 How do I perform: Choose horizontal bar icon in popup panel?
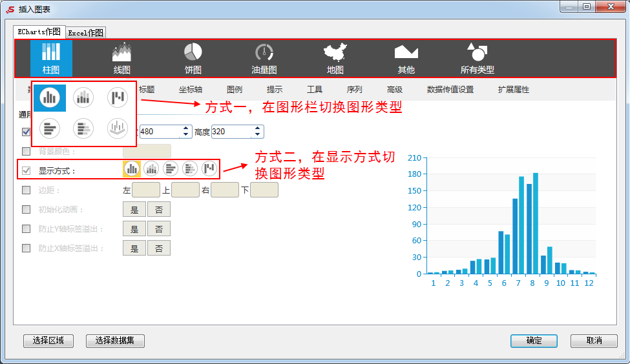(x=49, y=128)
